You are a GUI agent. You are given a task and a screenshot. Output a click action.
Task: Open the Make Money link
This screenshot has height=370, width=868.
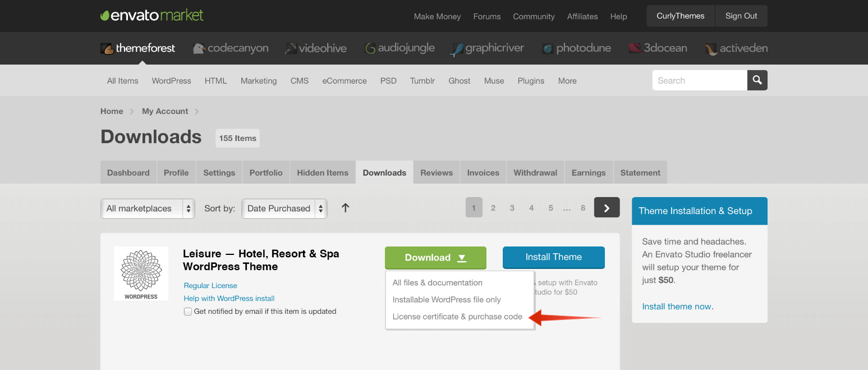pyautogui.click(x=437, y=16)
